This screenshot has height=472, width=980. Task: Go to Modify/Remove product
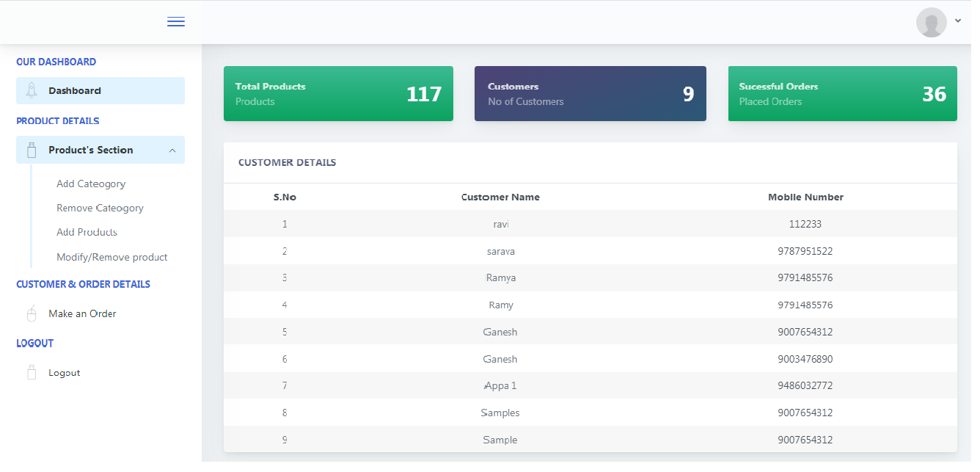pos(111,257)
